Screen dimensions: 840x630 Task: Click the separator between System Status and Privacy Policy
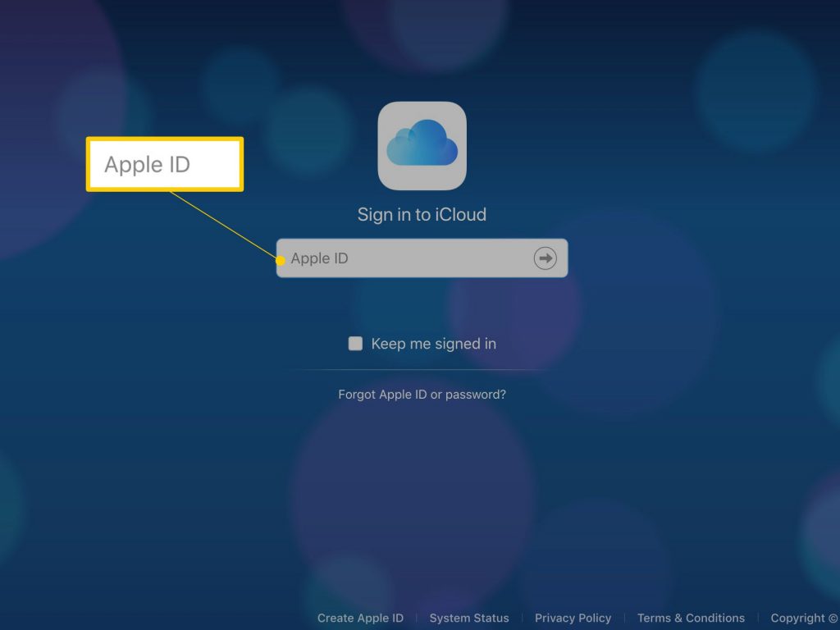pos(522,618)
